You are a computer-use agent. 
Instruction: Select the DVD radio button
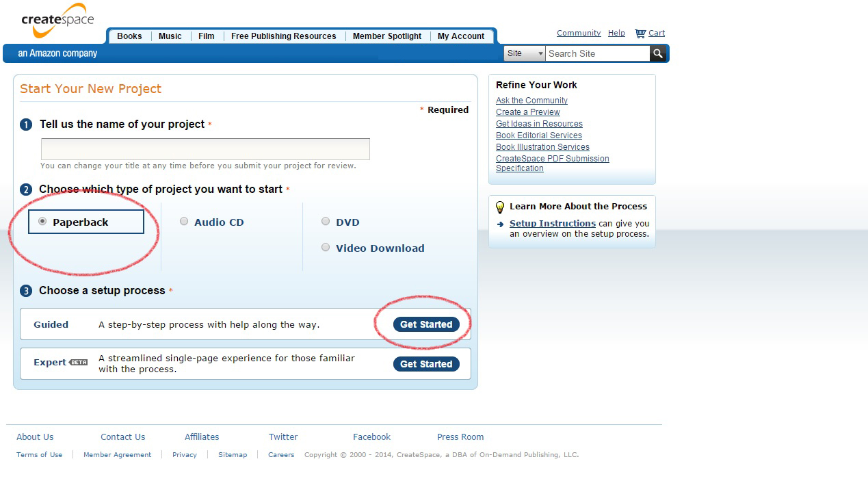(326, 222)
